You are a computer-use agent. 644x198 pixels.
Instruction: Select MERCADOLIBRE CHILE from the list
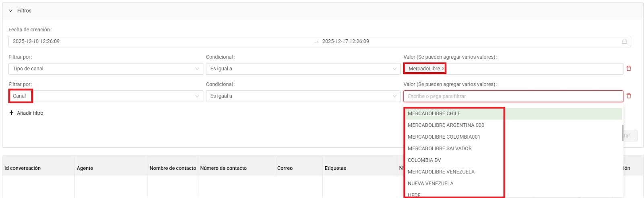(434, 114)
